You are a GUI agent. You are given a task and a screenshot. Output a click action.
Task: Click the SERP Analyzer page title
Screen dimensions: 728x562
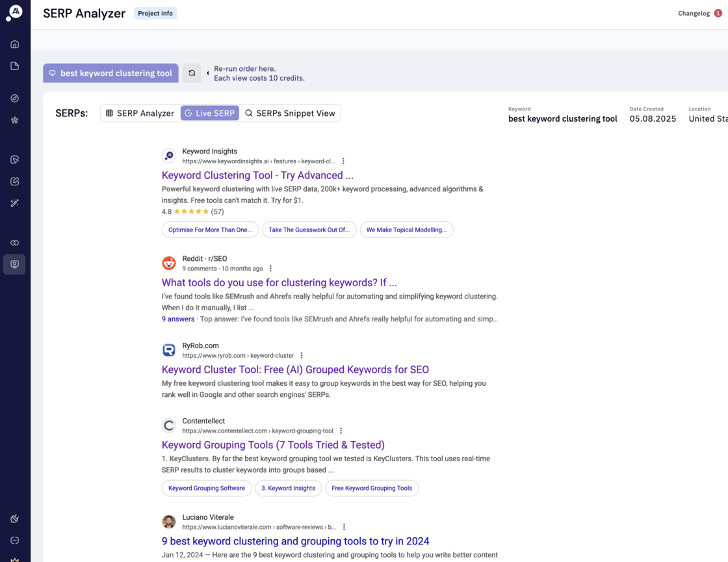coord(84,14)
